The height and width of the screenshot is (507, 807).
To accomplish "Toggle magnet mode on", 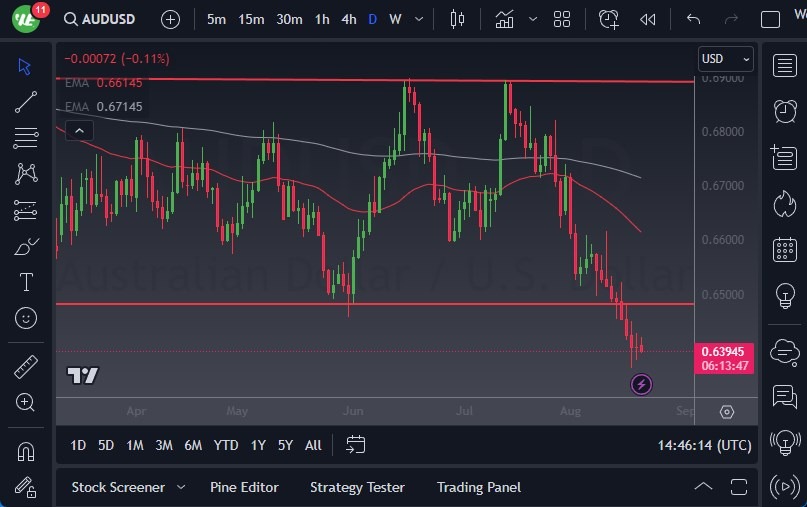I will [26, 452].
